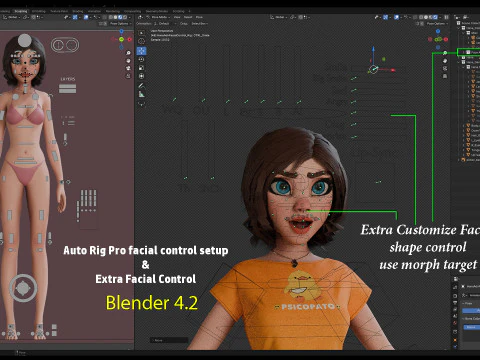
Task: Select the Measure tool
Action: tap(141, 94)
